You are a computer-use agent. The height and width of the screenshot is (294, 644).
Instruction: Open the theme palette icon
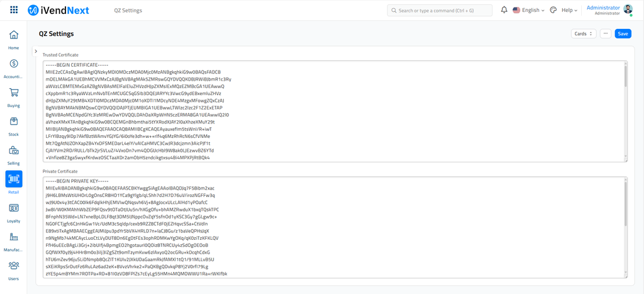click(x=553, y=10)
